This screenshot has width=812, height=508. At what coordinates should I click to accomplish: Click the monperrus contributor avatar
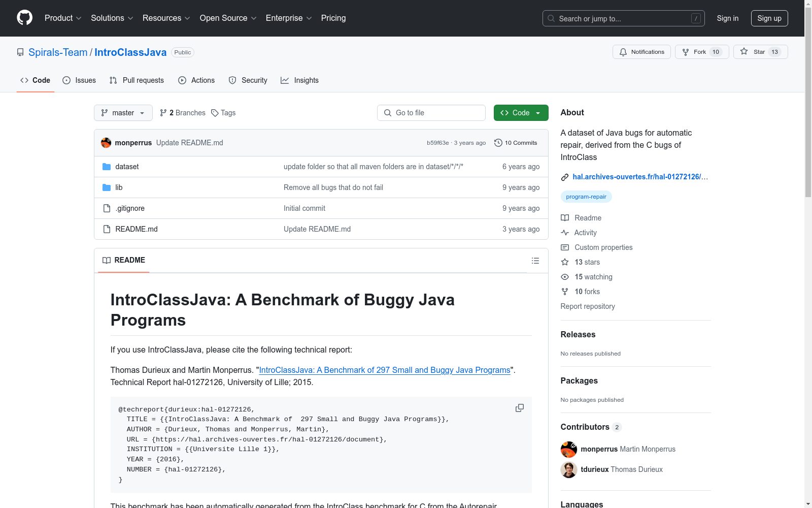pos(569,450)
